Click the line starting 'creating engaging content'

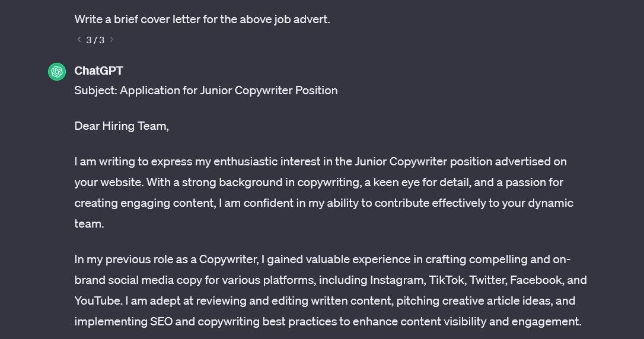tap(324, 203)
